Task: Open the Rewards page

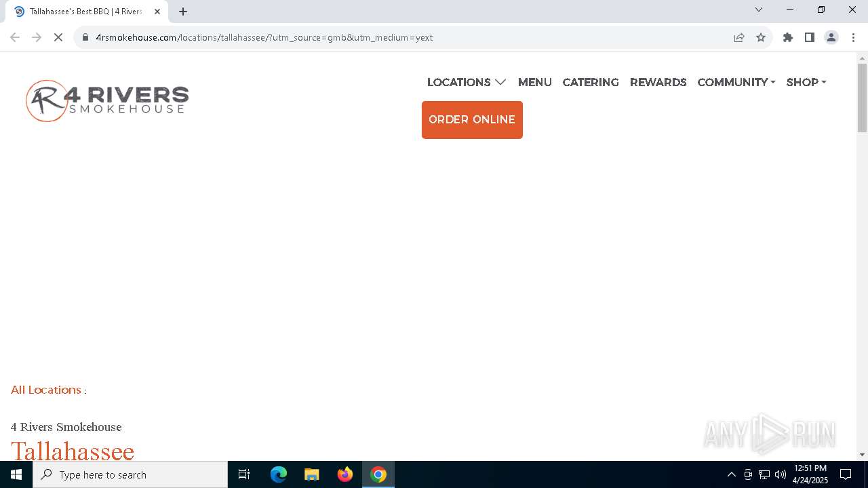Action: [658, 82]
